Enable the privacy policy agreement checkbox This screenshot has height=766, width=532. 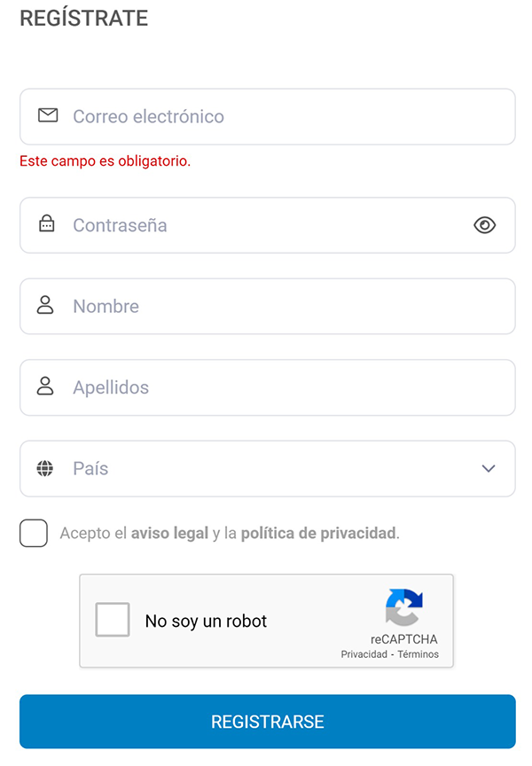[x=33, y=533]
